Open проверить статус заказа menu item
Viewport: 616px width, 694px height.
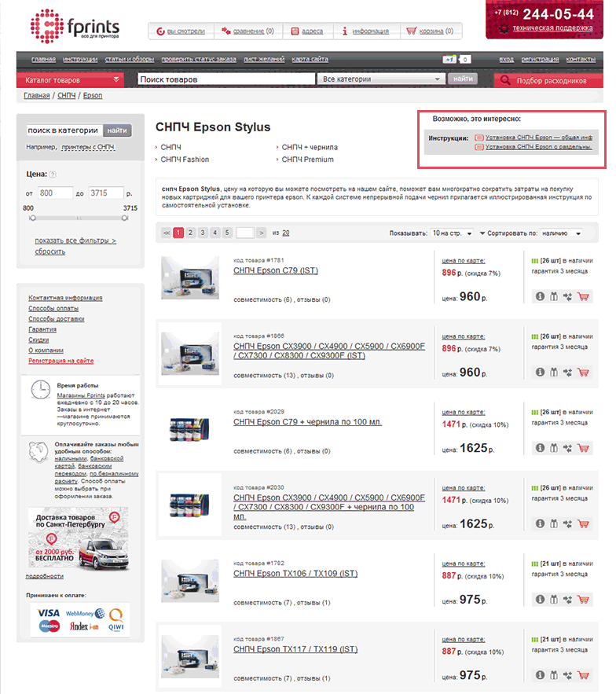[x=199, y=59]
